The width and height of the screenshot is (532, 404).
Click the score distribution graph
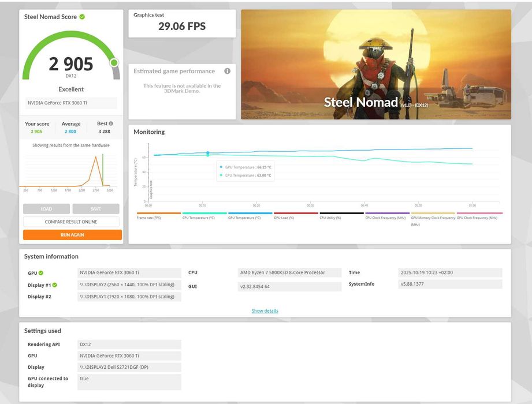(x=68, y=171)
